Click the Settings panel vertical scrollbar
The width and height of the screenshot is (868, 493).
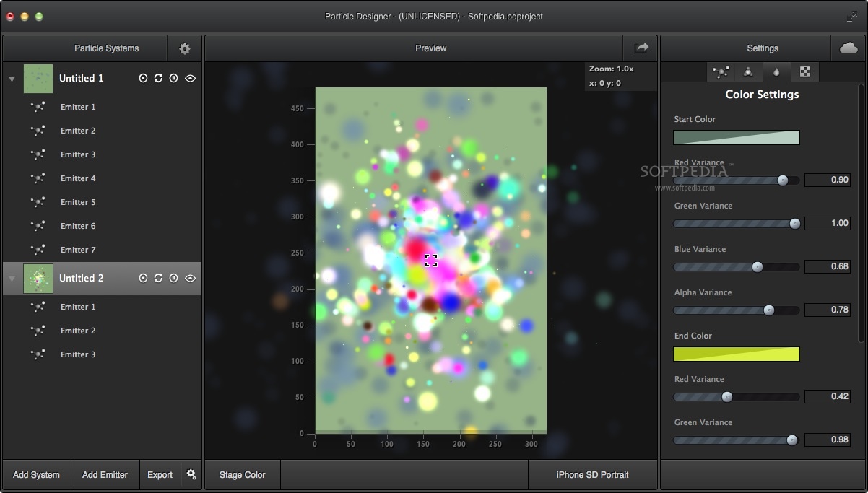click(x=860, y=214)
